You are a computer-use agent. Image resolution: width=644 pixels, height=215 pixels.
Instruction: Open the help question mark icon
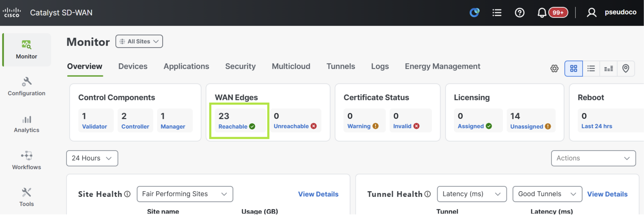520,13
